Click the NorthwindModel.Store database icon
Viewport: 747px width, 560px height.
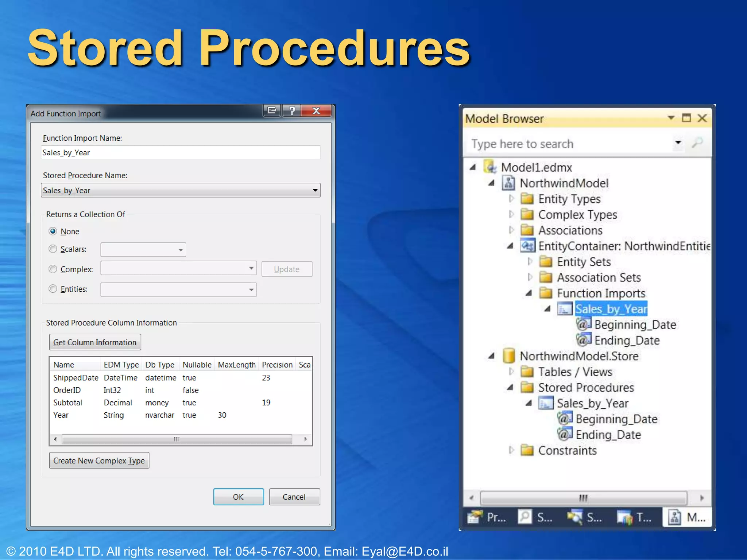coord(508,355)
